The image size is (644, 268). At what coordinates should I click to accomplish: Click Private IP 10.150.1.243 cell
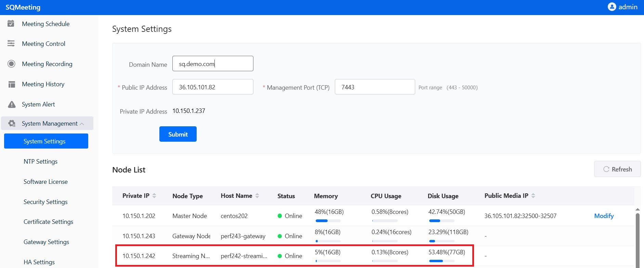(139, 236)
